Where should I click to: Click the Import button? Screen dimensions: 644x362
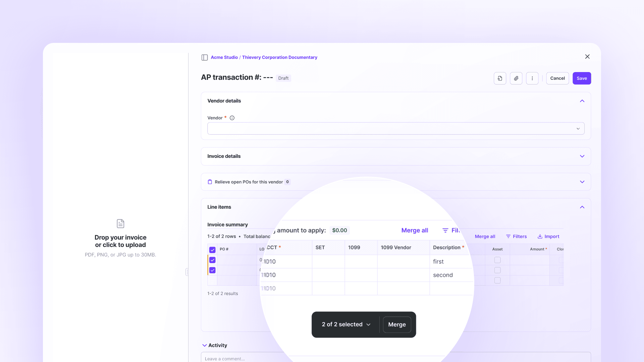[548, 236]
